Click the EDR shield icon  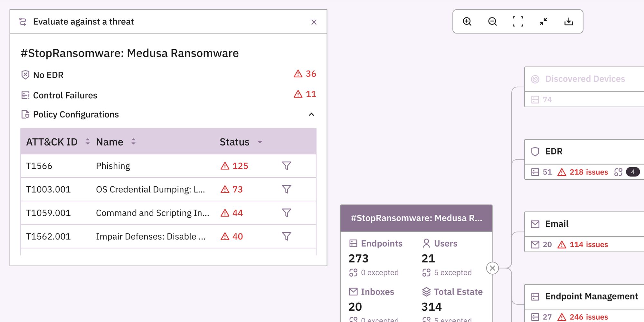click(535, 151)
